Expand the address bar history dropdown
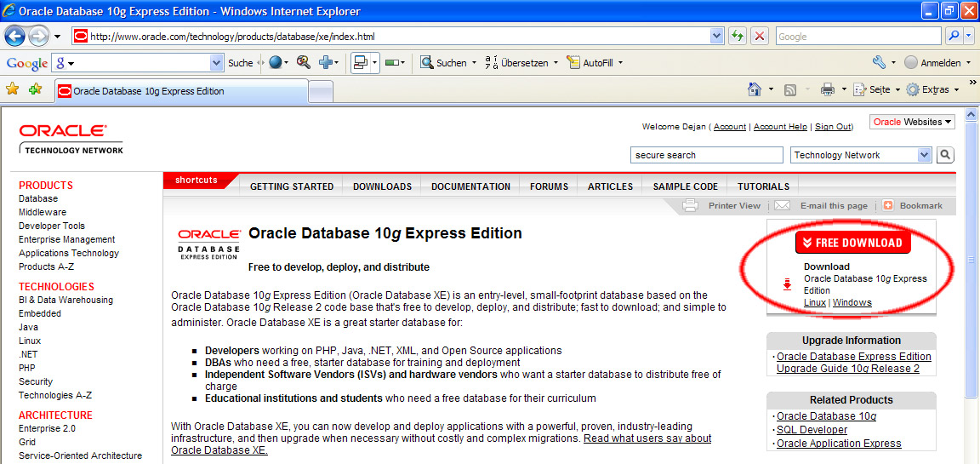The width and height of the screenshot is (980, 464). pyautogui.click(x=717, y=37)
